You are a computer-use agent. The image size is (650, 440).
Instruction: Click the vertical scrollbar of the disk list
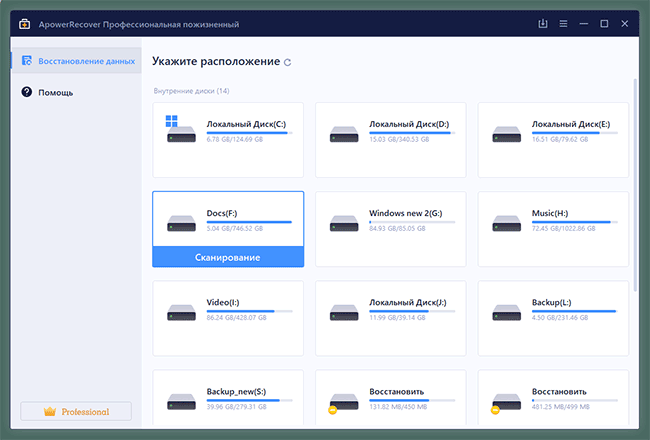tap(635, 185)
